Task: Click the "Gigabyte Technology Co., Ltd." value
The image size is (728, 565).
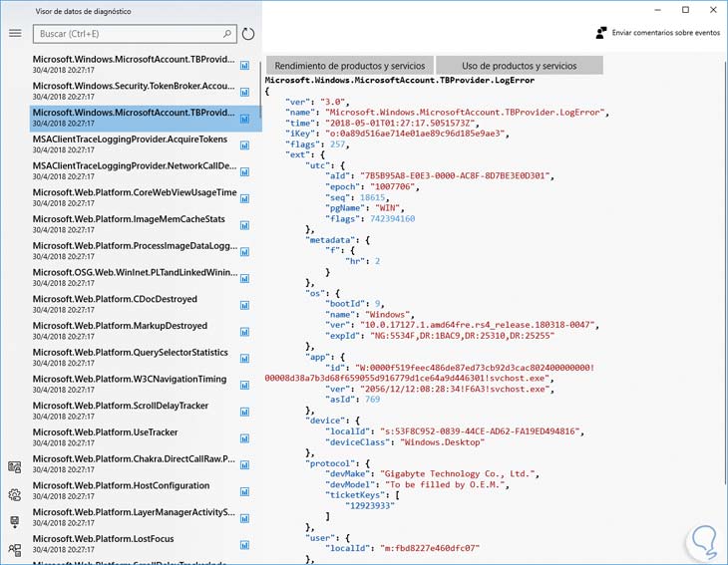Action: click(457, 474)
